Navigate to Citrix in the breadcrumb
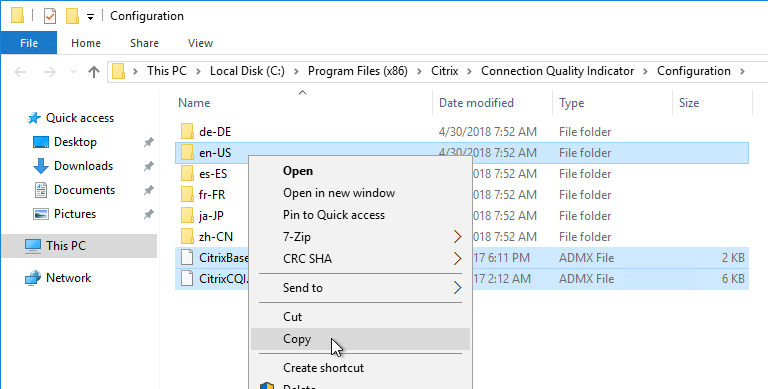 tap(445, 71)
